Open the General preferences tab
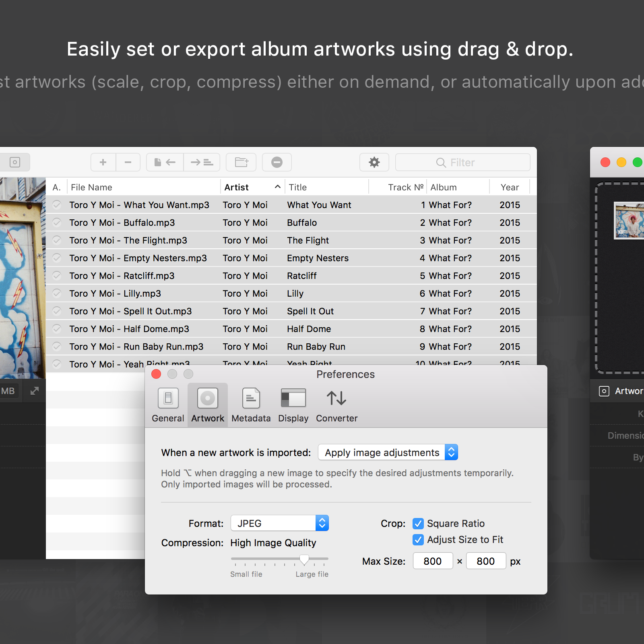The image size is (644, 644). (168, 405)
